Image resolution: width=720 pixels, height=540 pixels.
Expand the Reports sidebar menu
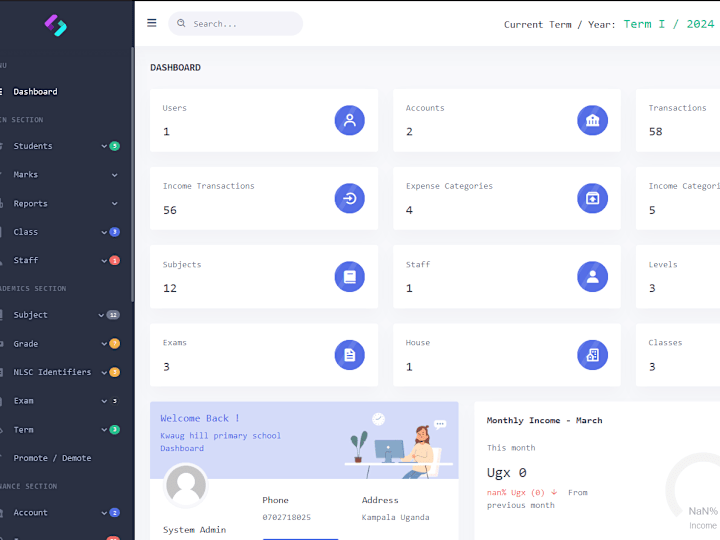[60, 203]
